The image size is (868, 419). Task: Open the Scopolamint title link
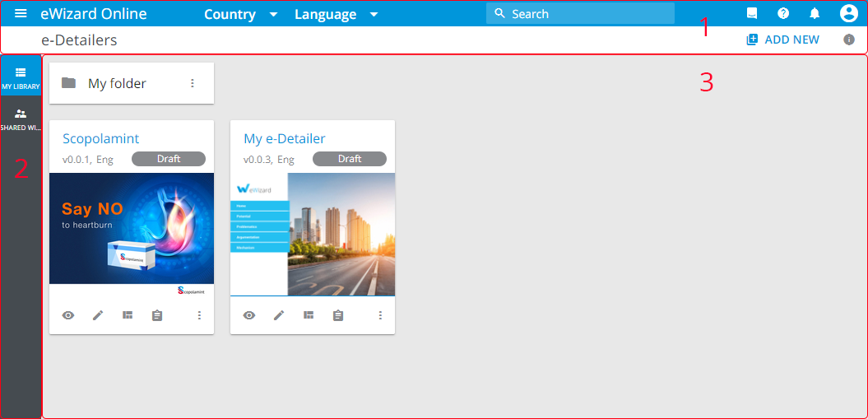(101, 138)
